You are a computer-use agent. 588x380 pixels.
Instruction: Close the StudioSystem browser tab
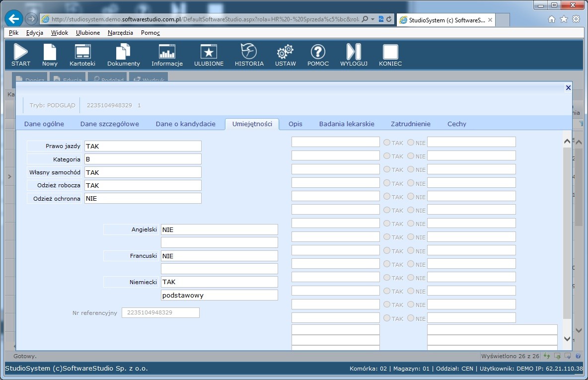(490, 20)
